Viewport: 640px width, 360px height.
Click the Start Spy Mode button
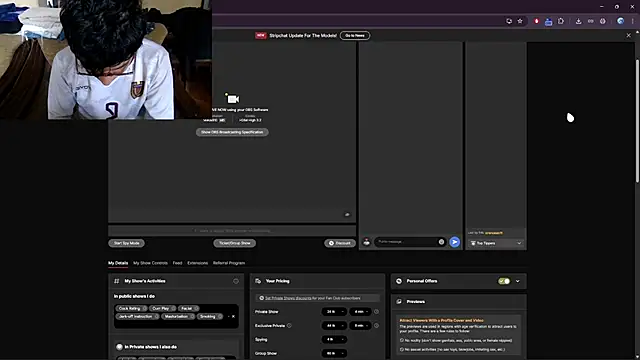[127, 243]
